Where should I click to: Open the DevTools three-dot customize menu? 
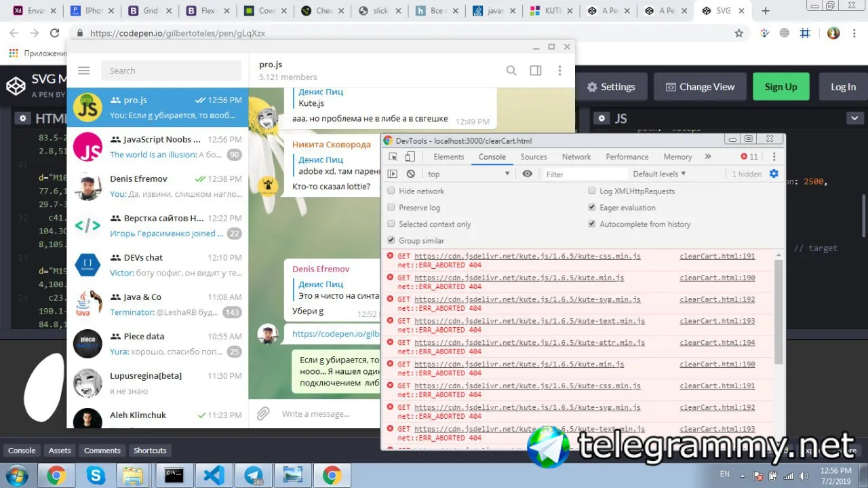tap(774, 157)
